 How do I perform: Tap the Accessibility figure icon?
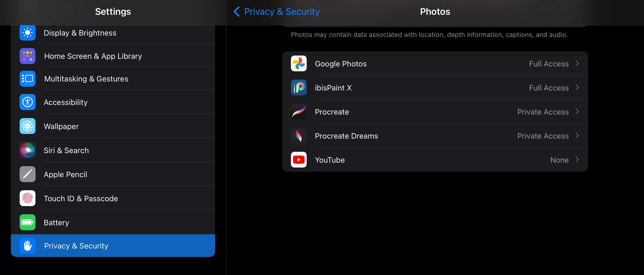click(x=28, y=102)
